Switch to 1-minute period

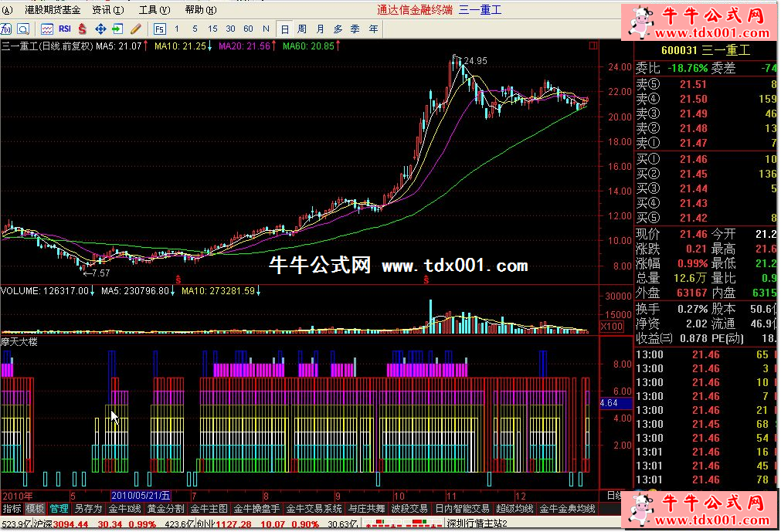(177, 29)
